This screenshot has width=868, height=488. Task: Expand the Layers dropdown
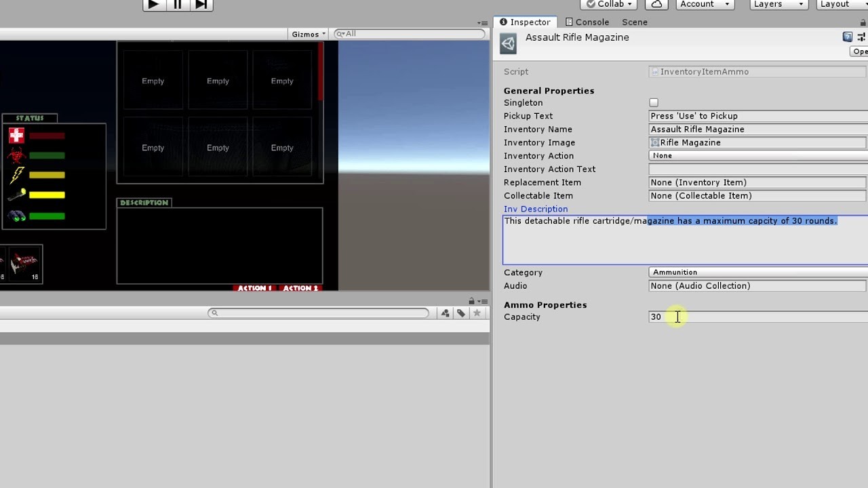tap(779, 4)
